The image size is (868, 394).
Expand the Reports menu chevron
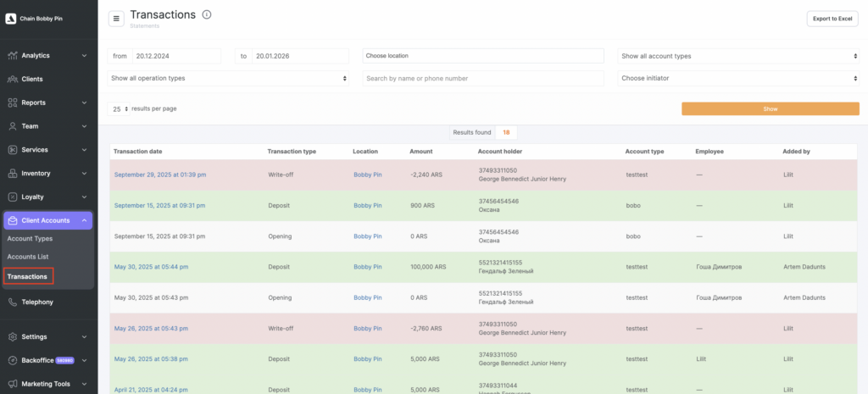pos(84,103)
